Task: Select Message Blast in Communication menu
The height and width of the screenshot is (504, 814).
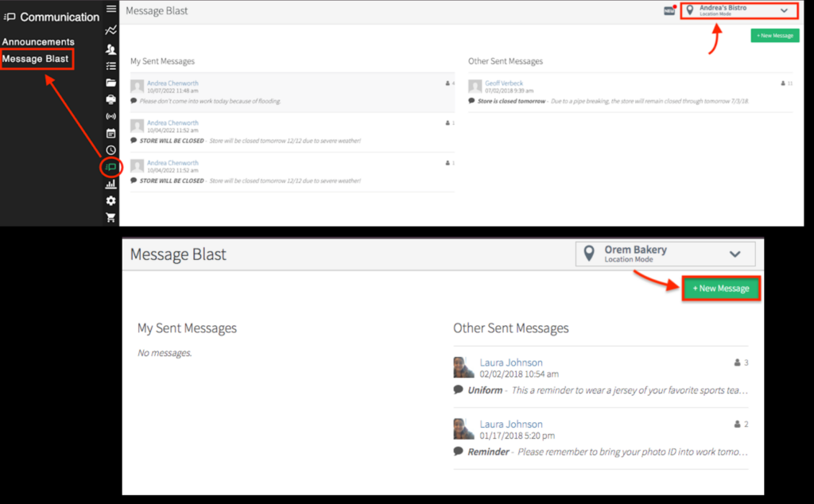Action: point(35,59)
